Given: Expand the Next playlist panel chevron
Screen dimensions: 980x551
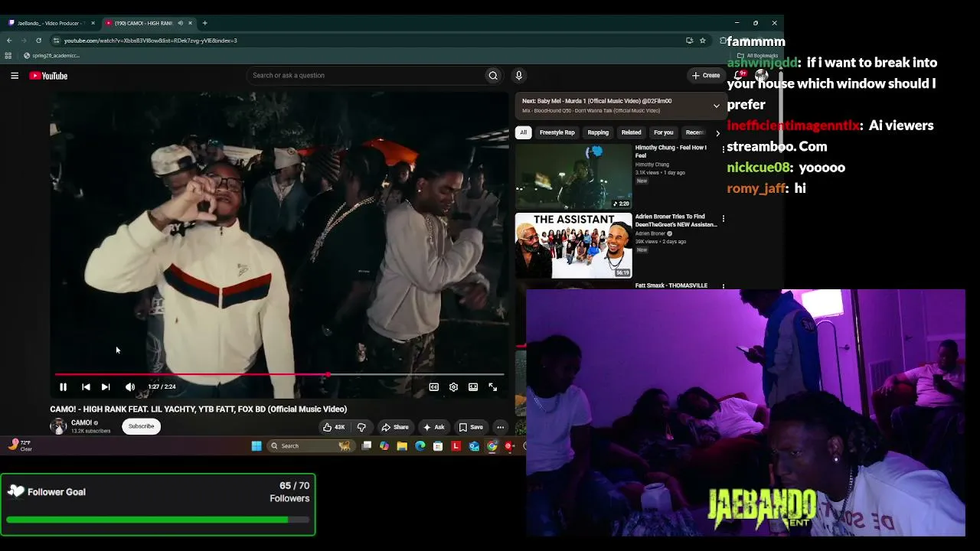Looking at the screenshot, I should tap(717, 106).
